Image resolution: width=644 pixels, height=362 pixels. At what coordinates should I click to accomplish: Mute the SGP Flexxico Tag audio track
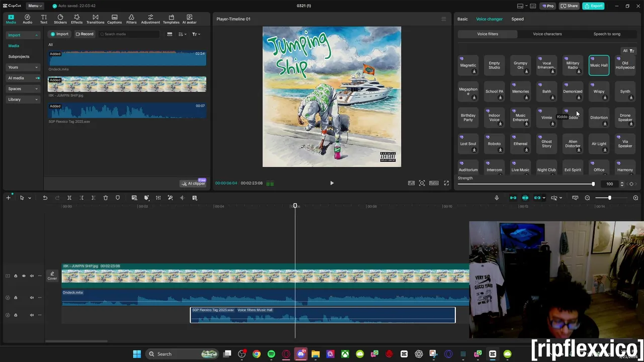(32, 315)
